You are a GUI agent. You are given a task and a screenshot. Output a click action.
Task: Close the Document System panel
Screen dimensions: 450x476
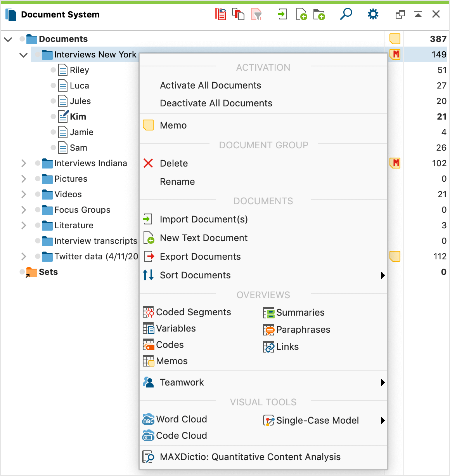(x=436, y=14)
